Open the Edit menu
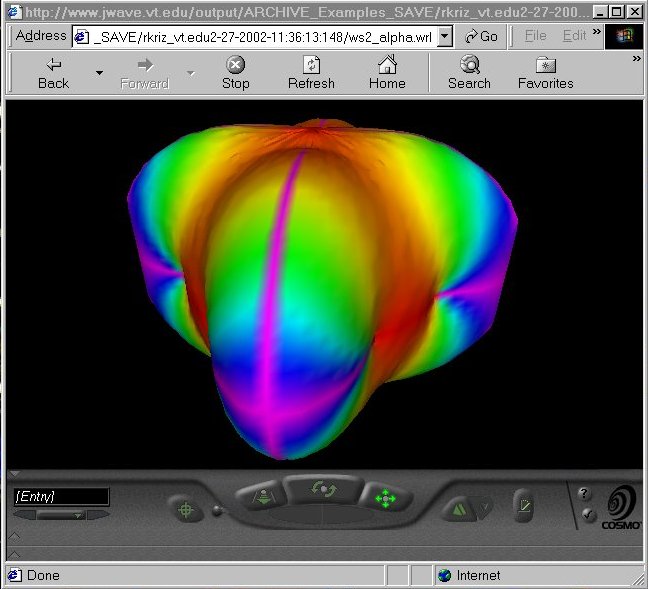 tap(574, 36)
